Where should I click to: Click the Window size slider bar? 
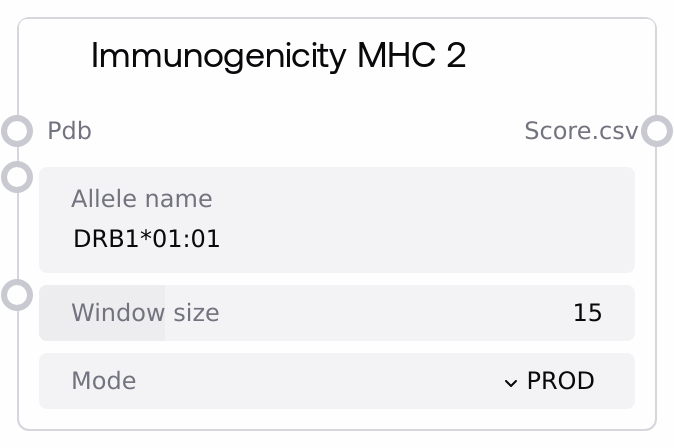pyautogui.click(x=336, y=313)
